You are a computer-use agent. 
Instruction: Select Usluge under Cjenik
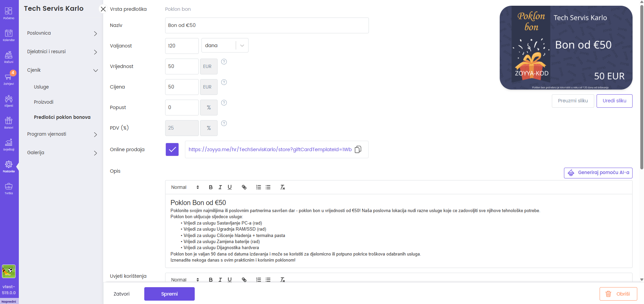point(41,87)
